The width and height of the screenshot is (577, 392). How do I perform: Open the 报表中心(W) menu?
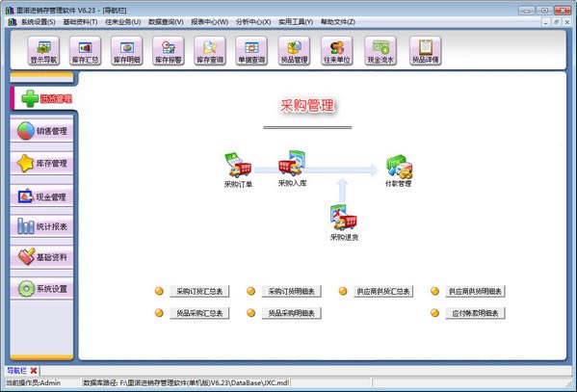coord(209,22)
